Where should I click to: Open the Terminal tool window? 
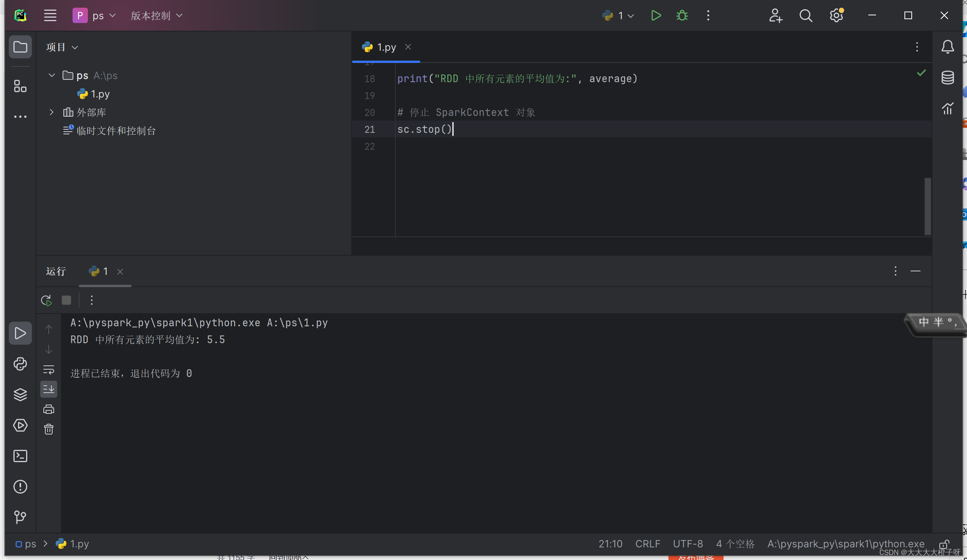tap(20, 456)
